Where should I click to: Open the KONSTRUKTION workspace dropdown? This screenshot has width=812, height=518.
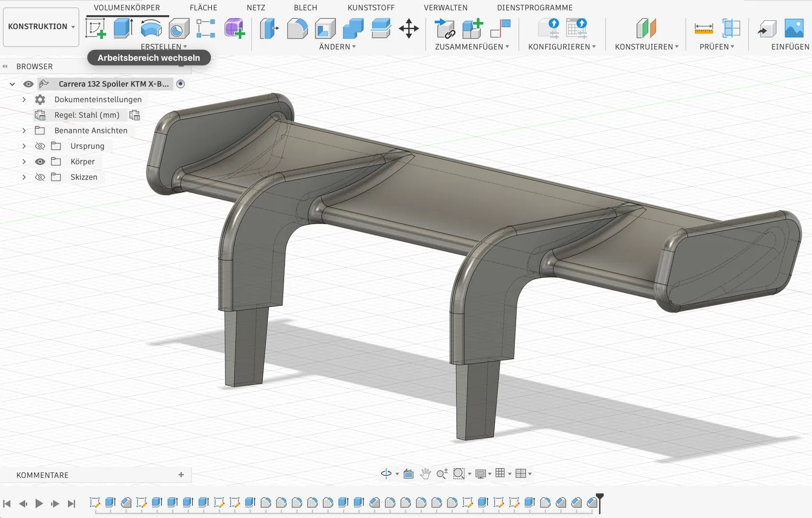tap(41, 26)
